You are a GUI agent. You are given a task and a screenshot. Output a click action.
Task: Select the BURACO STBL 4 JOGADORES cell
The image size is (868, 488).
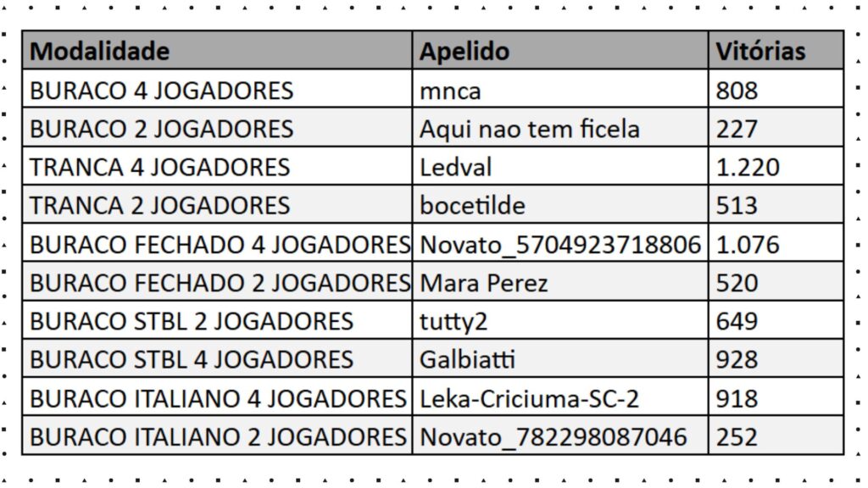pos(192,359)
